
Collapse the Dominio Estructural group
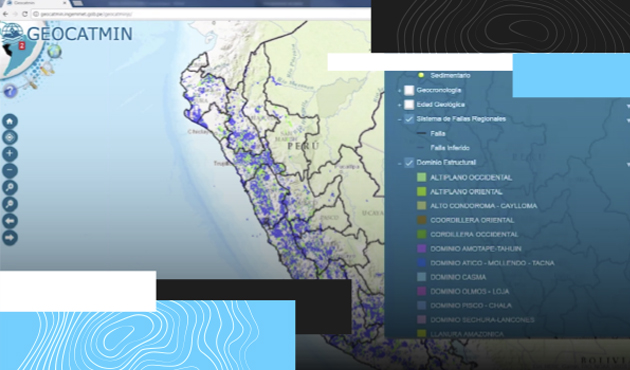coord(399,164)
